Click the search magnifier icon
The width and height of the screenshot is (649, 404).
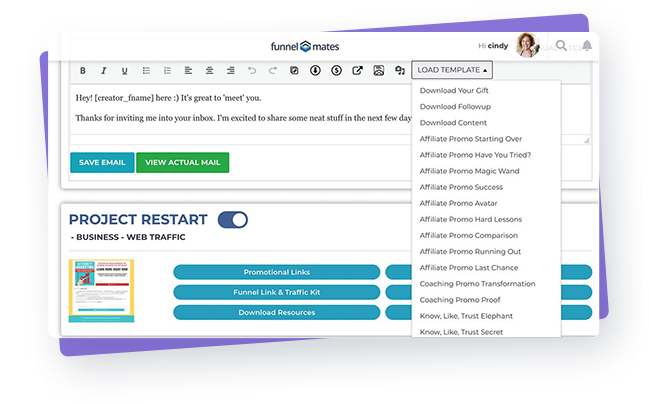[x=562, y=46]
